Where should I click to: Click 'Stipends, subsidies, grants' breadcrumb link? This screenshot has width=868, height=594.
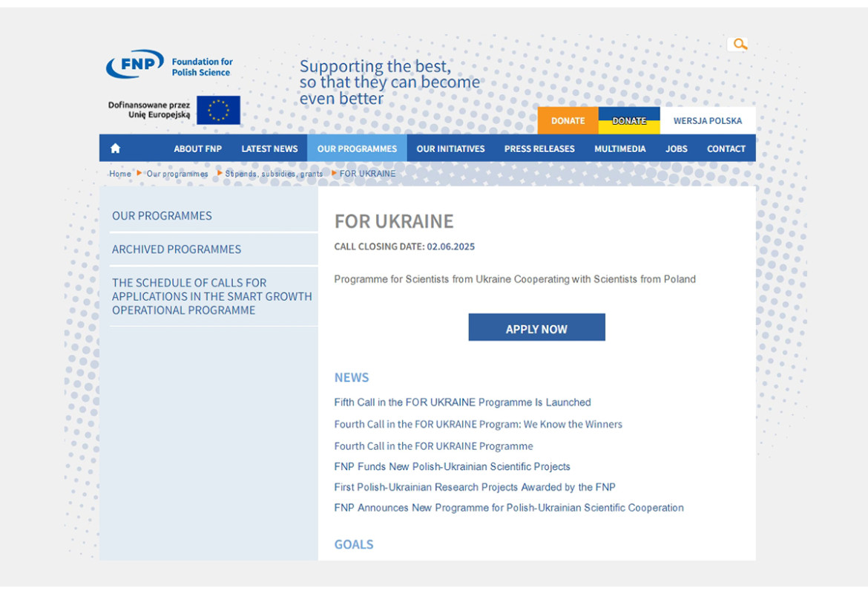pos(274,174)
